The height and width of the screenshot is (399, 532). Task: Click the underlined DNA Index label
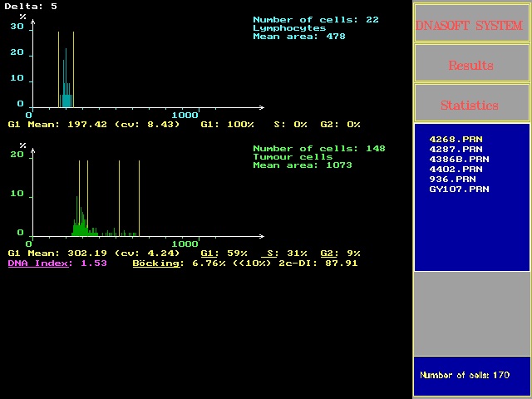[x=38, y=264]
